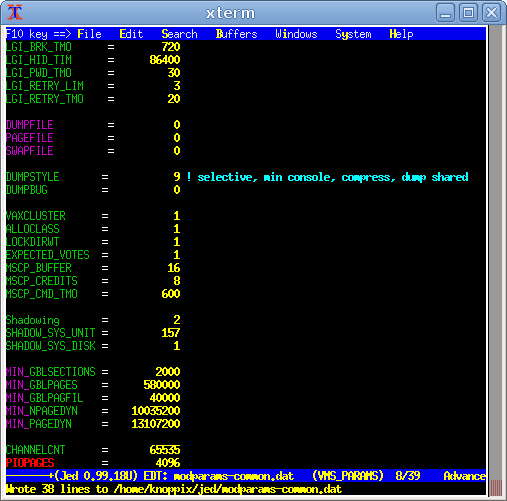The image size is (507, 501).
Task: Click the DUMPSTYLE value 9
Action: tap(177, 177)
